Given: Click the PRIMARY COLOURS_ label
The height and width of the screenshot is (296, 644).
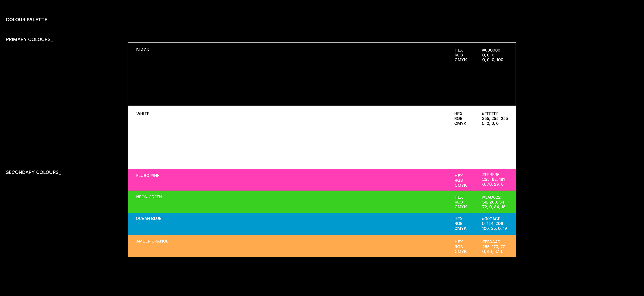Looking at the screenshot, I should pos(29,39).
